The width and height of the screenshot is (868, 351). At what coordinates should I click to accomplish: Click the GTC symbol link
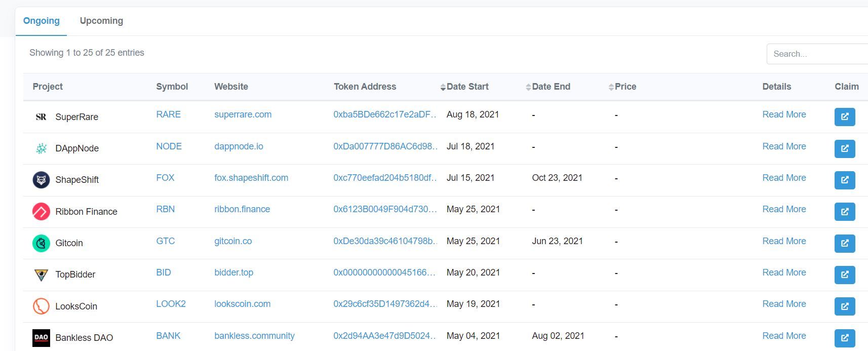coord(165,241)
